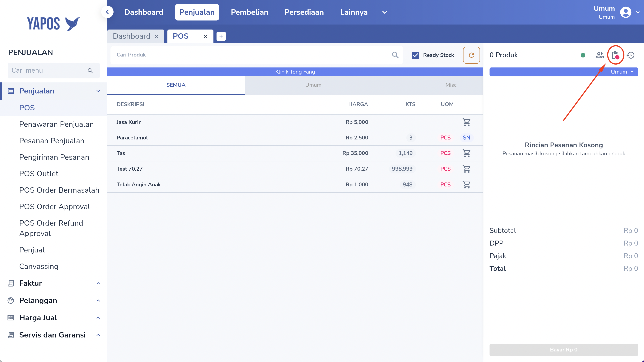Select the Umum category tab
This screenshot has height=362, width=644.
pos(313,85)
